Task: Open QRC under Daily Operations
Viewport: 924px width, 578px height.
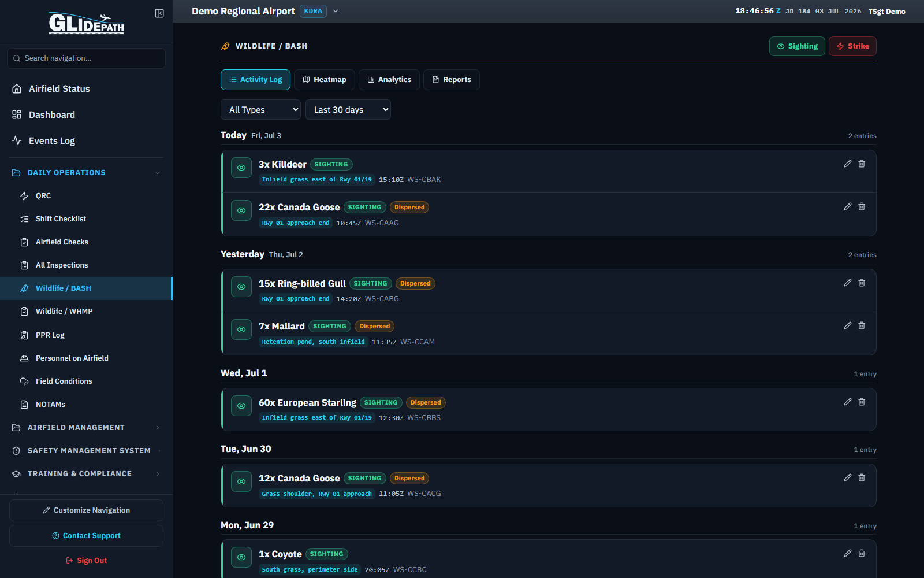Action: (x=86, y=196)
